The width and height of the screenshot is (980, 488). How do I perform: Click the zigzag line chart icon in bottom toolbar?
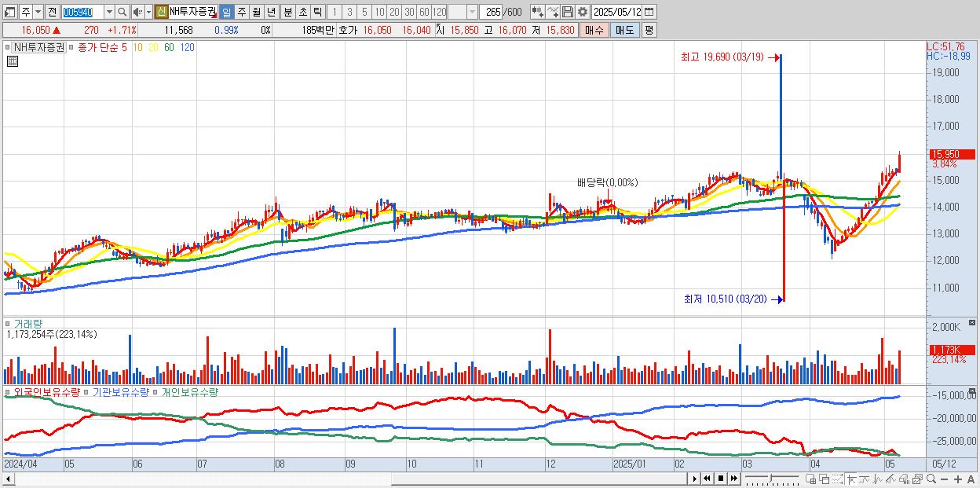[x=877, y=479]
